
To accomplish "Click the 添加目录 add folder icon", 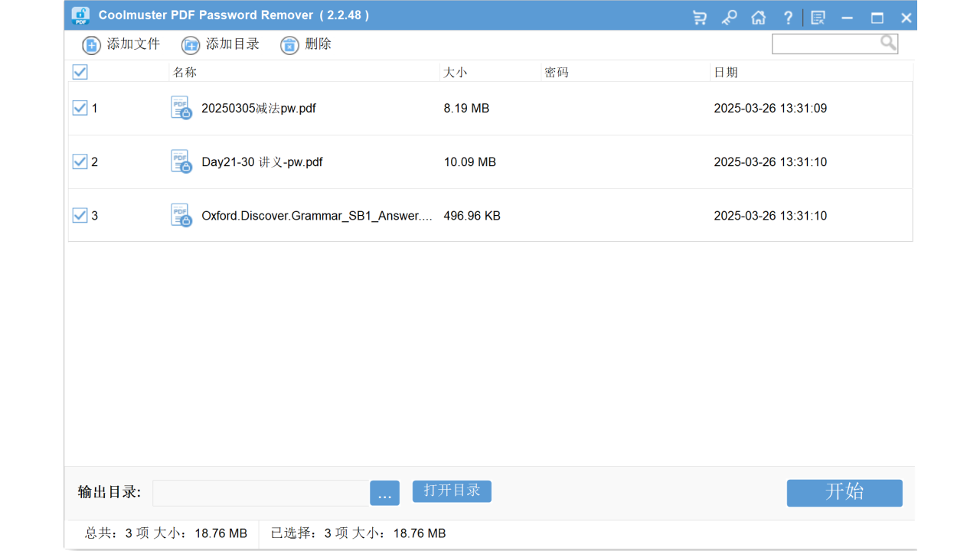I will 190,45.
